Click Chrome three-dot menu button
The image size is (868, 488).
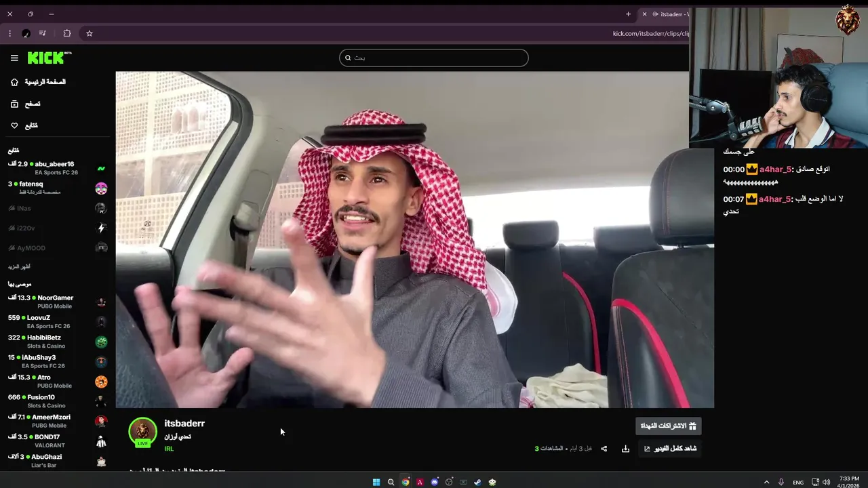click(x=9, y=33)
